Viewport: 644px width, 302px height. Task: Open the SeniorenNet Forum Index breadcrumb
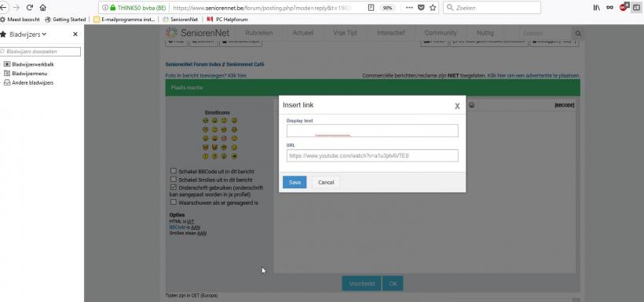(x=193, y=64)
